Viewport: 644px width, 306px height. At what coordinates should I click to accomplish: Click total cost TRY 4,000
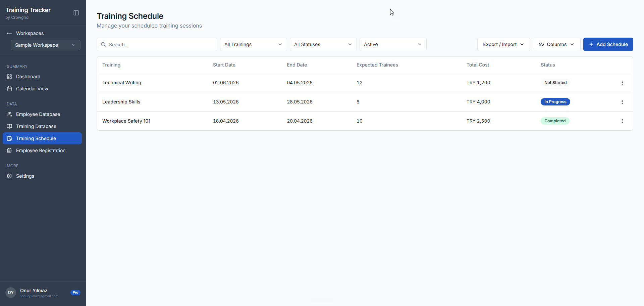point(478,102)
